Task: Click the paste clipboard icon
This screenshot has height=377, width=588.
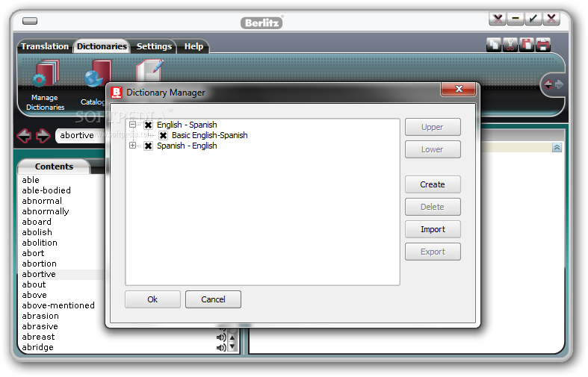Action: [x=527, y=45]
